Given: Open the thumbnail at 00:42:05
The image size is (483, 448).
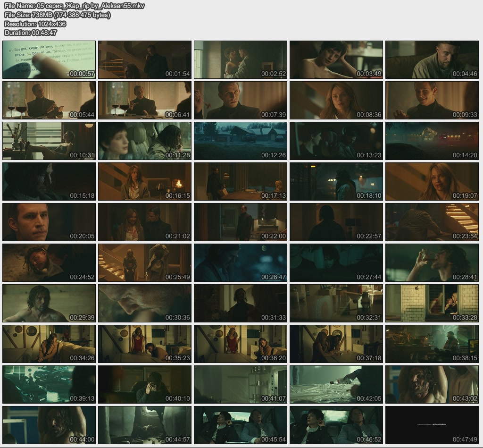Looking at the screenshot, I should [x=336, y=384].
